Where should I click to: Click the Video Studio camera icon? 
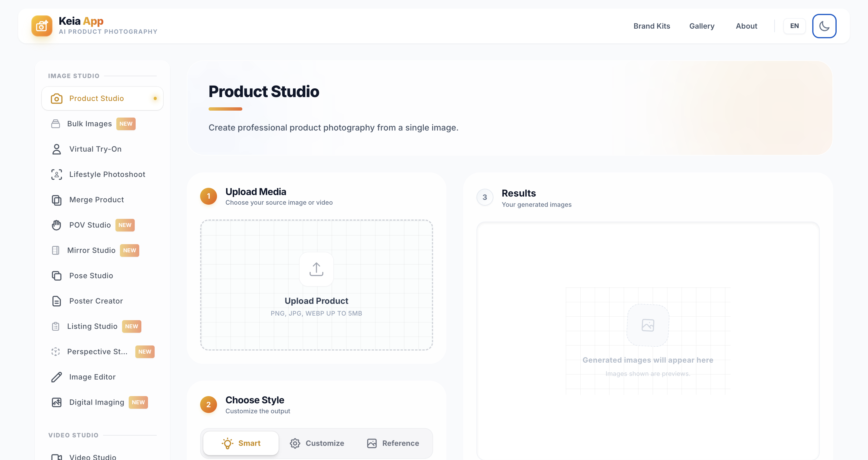(x=57, y=457)
